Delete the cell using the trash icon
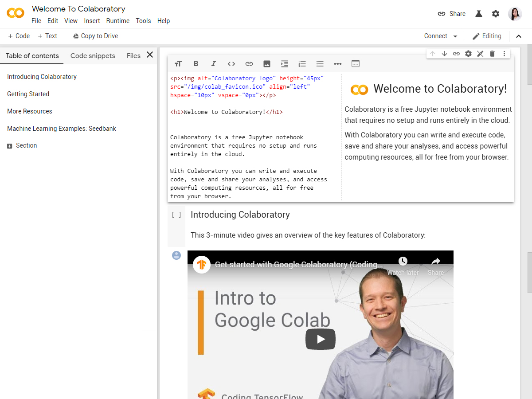 pyautogui.click(x=492, y=54)
